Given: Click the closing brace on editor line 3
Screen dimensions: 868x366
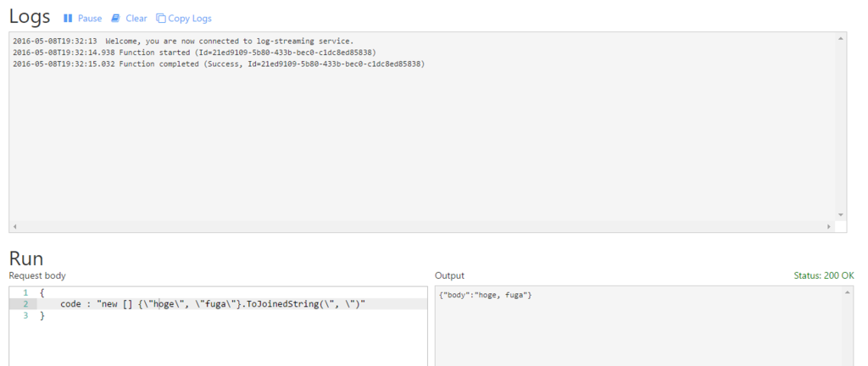Looking at the screenshot, I should [x=42, y=316].
